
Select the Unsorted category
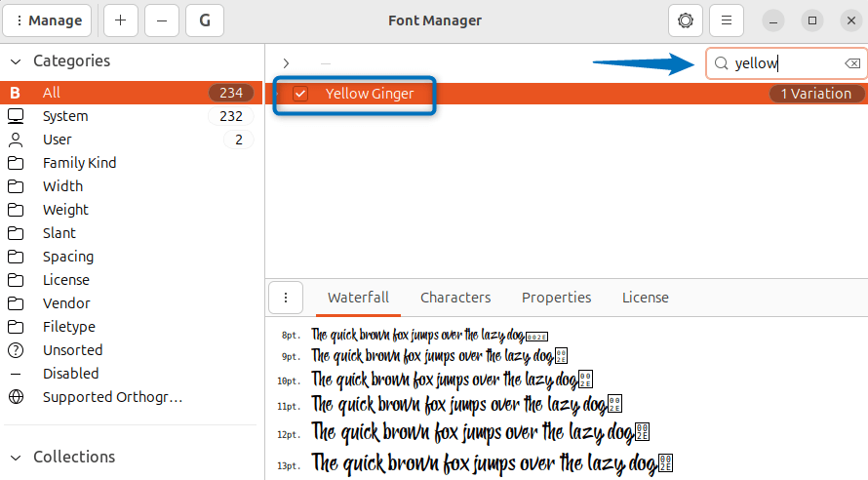pos(132,350)
